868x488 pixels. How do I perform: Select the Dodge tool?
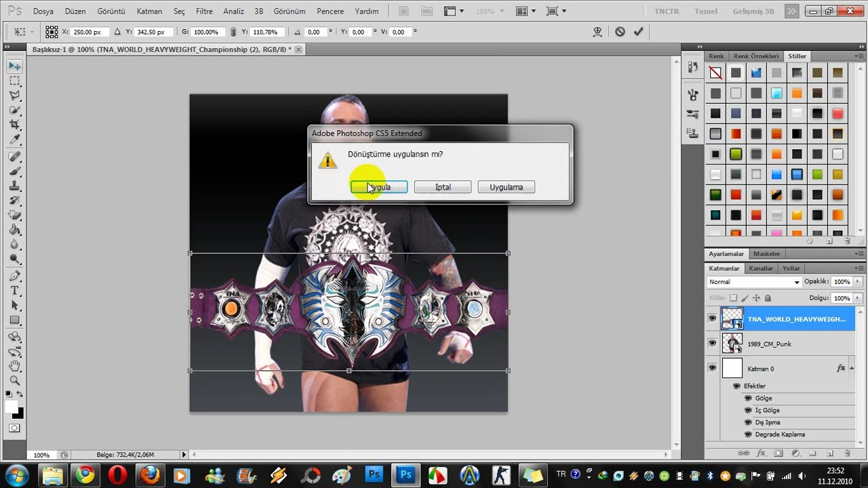coord(14,260)
